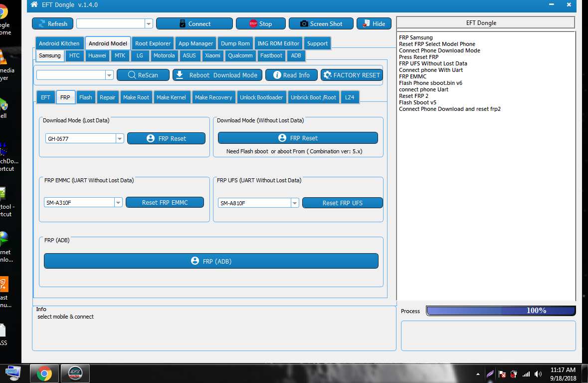Take a Screen Shot with camera button
Viewport: 588px width, 383px height.
[x=321, y=23]
